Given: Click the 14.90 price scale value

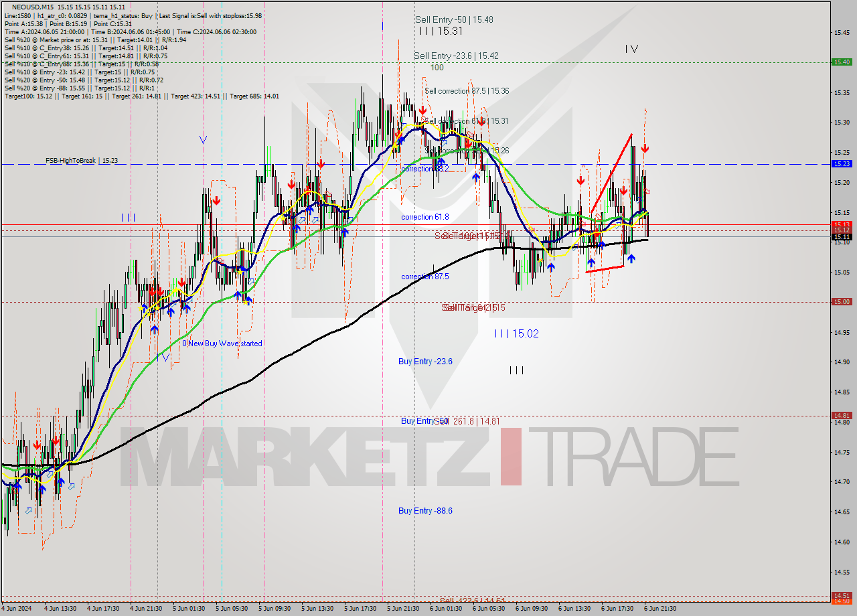Looking at the screenshot, I should 842,362.
